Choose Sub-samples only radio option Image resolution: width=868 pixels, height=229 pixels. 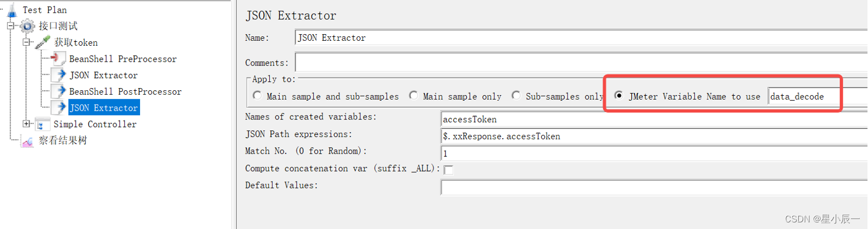click(516, 96)
